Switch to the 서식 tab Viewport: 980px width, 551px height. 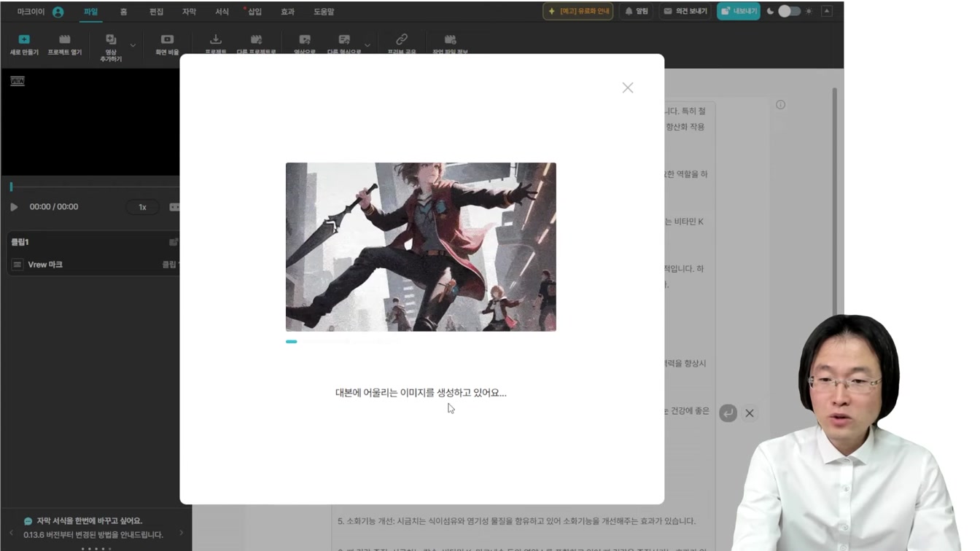pyautogui.click(x=222, y=12)
